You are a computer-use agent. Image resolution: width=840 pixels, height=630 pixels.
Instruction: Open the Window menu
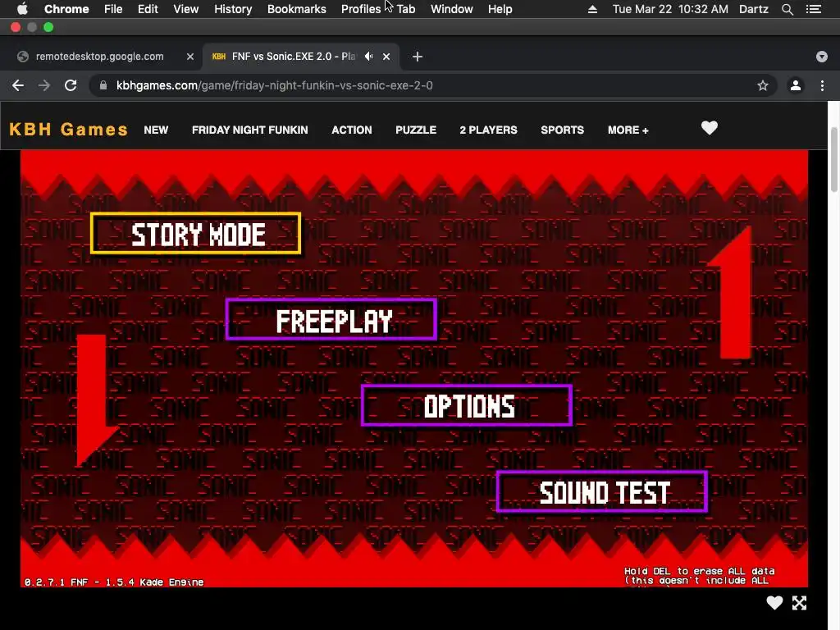452,9
